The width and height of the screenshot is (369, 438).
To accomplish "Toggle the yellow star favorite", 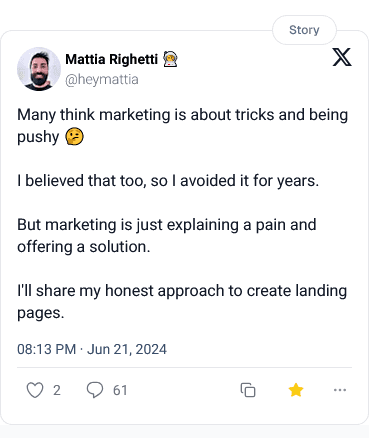I will tap(296, 390).
